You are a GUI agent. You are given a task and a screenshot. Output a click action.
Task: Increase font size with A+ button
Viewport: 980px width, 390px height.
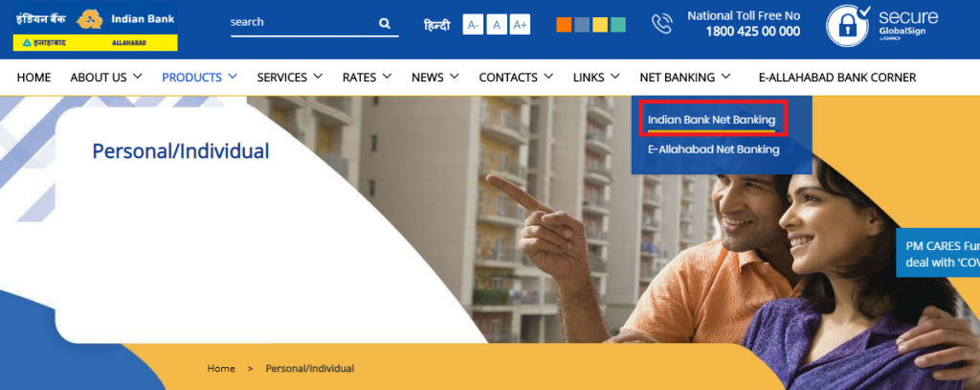[x=520, y=24]
